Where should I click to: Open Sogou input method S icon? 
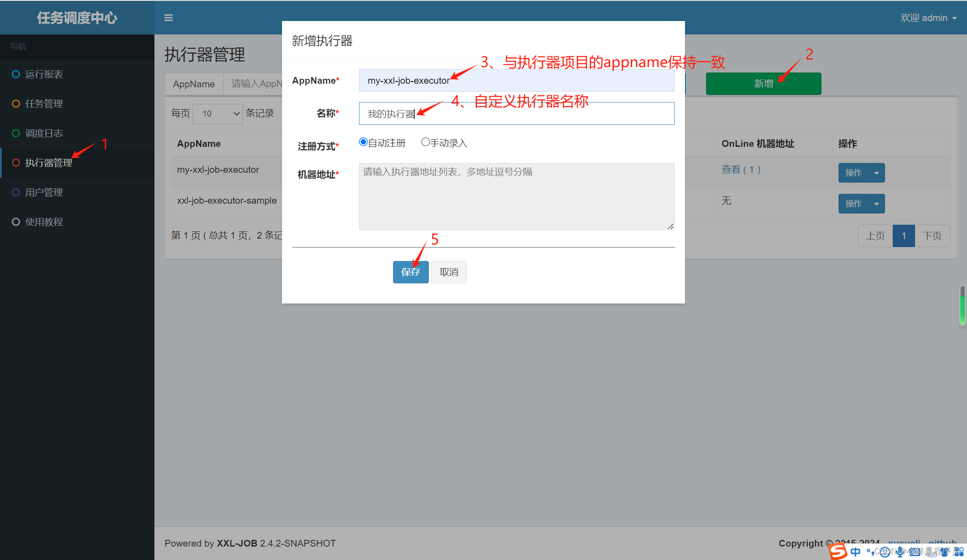[x=838, y=551]
